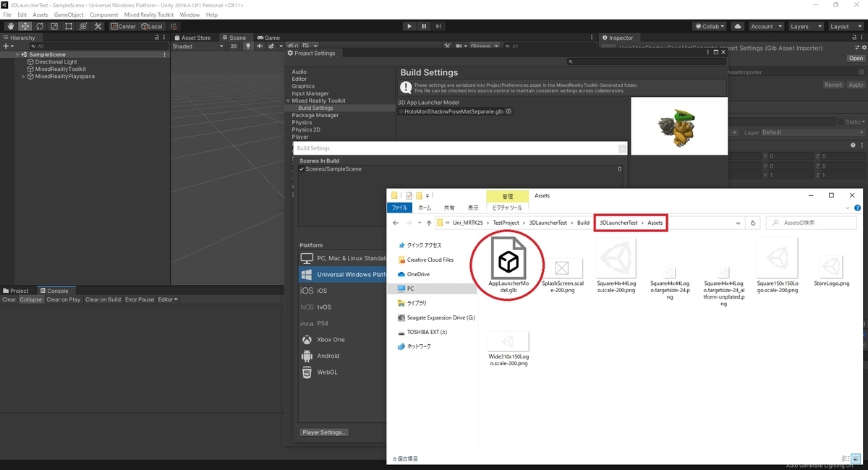Click Player Settings button
The height and width of the screenshot is (470, 868).
[324, 432]
